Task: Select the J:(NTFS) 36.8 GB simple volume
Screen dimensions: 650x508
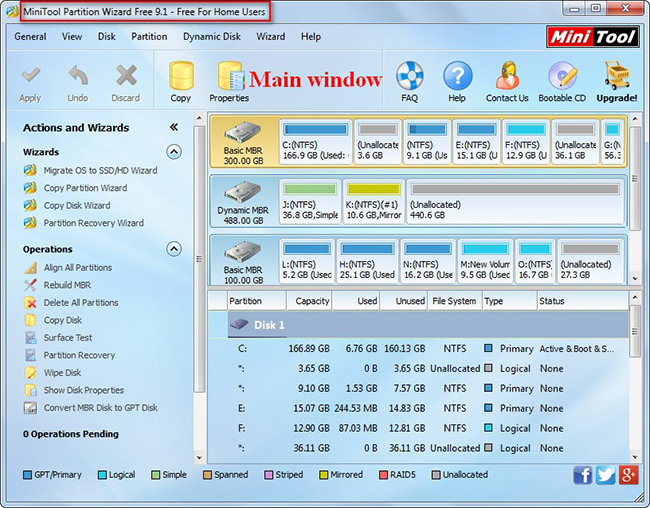Action: (x=310, y=202)
